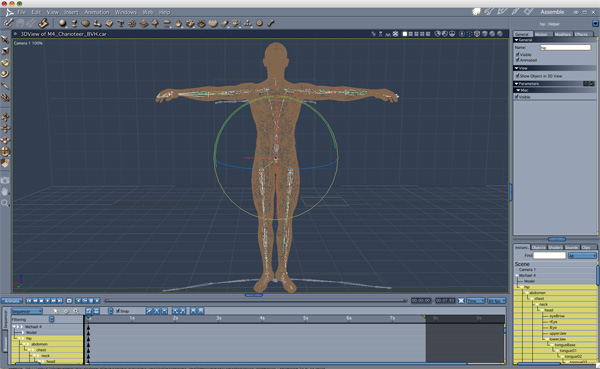The width and height of the screenshot is (600, 369).
Task: Open the Edit menu
Action: (x=36, y=12)
